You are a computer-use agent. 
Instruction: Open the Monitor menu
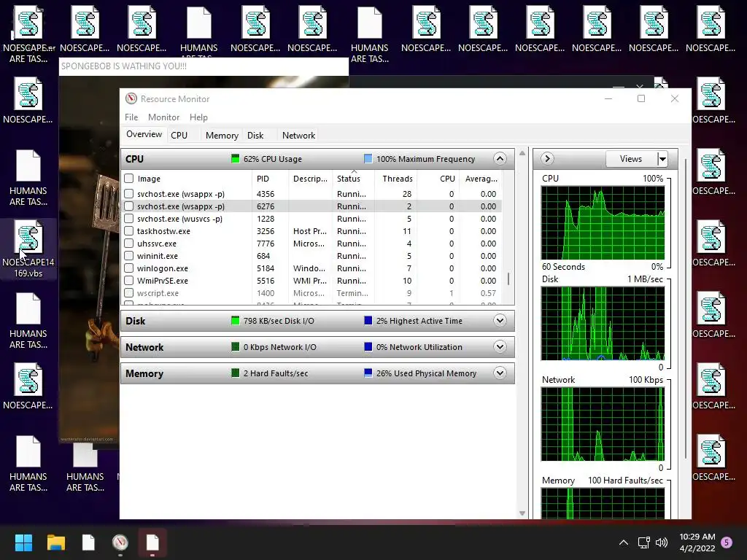(163, 117)
